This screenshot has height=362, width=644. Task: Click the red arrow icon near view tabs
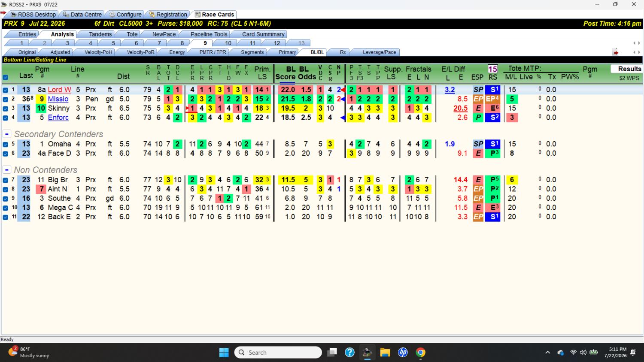click(616, 52)
